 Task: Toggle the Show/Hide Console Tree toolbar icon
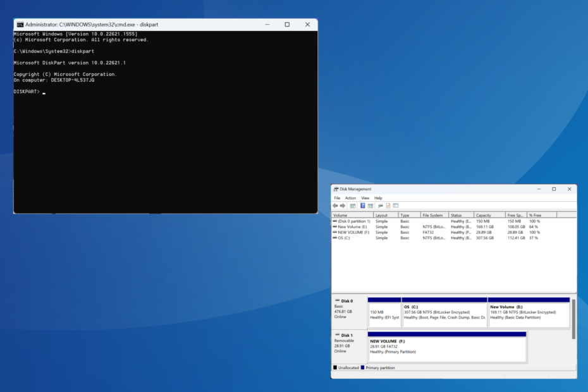[352, 205]
